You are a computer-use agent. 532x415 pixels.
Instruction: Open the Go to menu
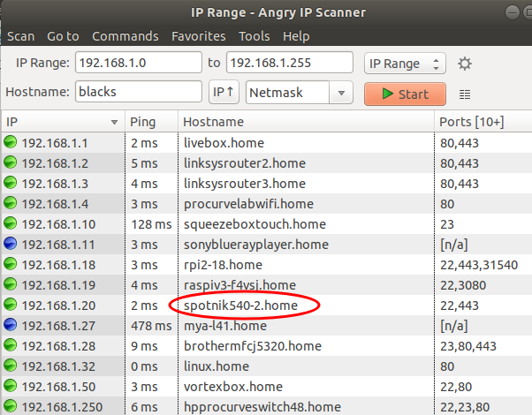[63, 36]
